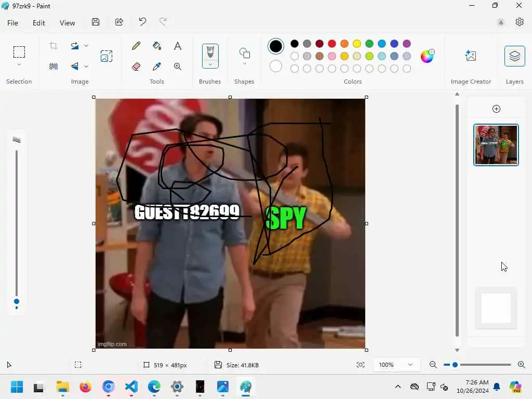The height and width of the screenshot is (399, 532).
Task: Click the canvas scroll down arrow
Action: point(457,350)
